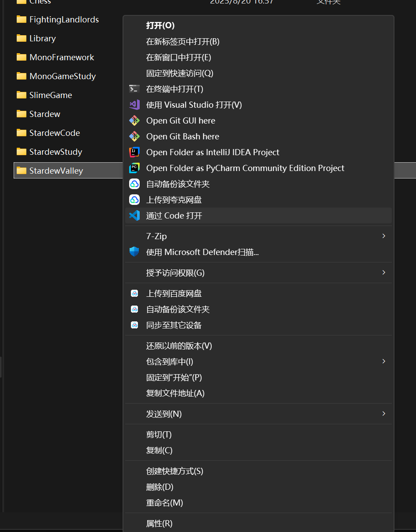This screenshot has width=416, height=532.
Task: Click the Microsoft Defender shield icon
Action: (134, 252)
